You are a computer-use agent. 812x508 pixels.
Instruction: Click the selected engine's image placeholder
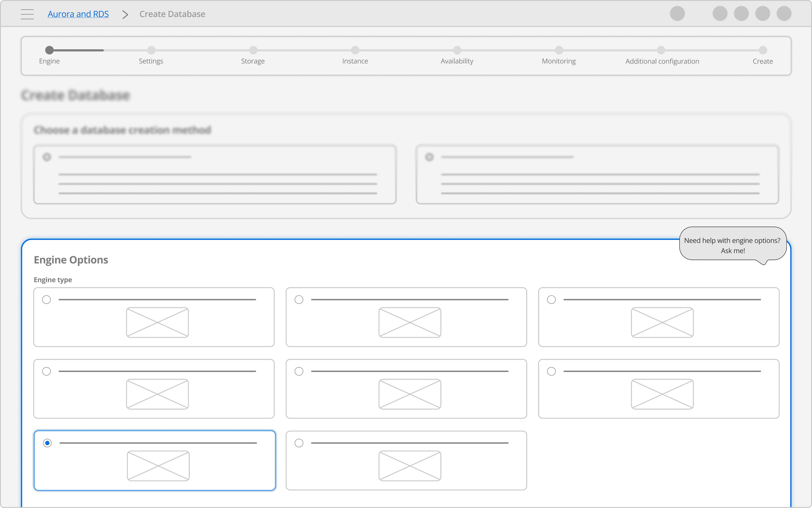(x=158, y=466)
